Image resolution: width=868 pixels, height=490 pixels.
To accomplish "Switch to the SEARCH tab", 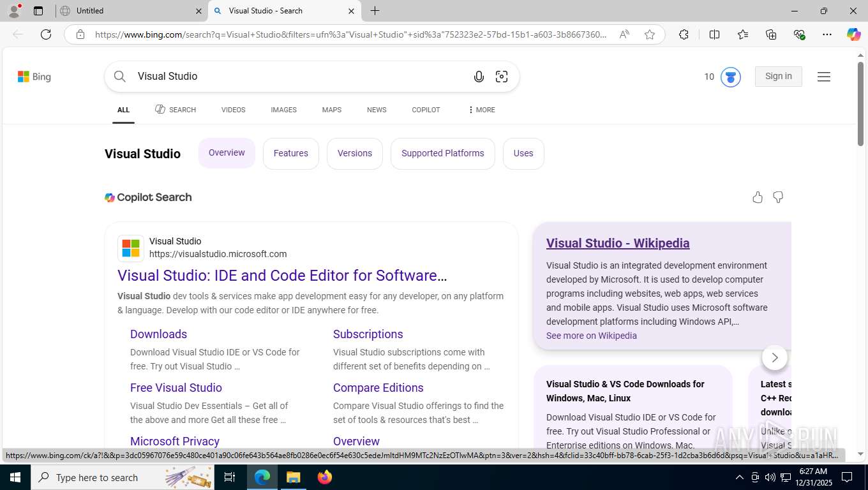I will [176, 110].
